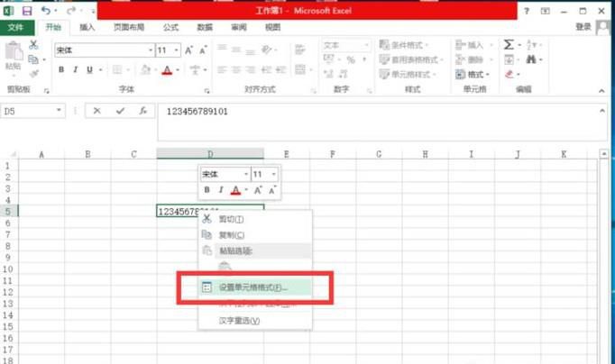615x364 pixels.
Task: Open the font name dropdown in the ribbon
Action: click(x=150, y=50)
